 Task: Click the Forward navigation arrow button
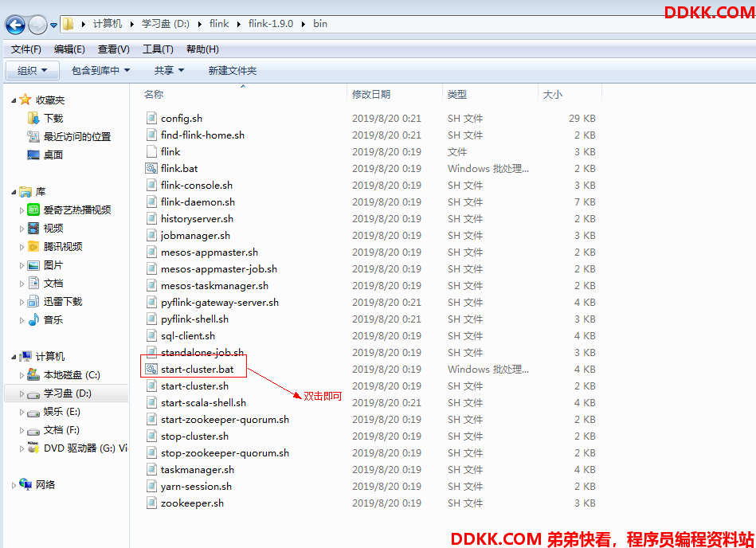click(37, 24)
